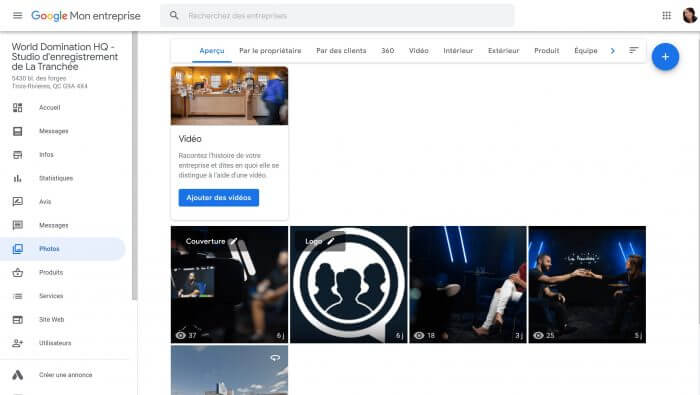Click the World Domination HQ business name
Screen dimensions: 700x395
point(65,57)
